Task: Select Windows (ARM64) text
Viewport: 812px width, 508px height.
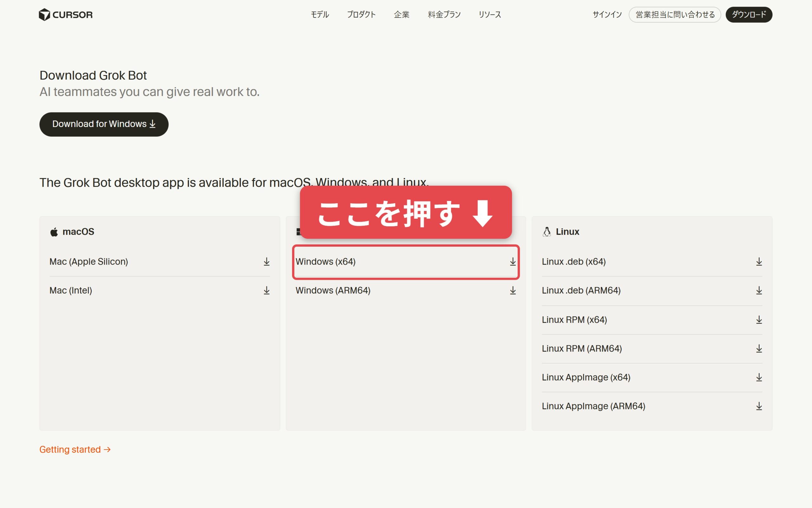Action: [x=333, y=291]
